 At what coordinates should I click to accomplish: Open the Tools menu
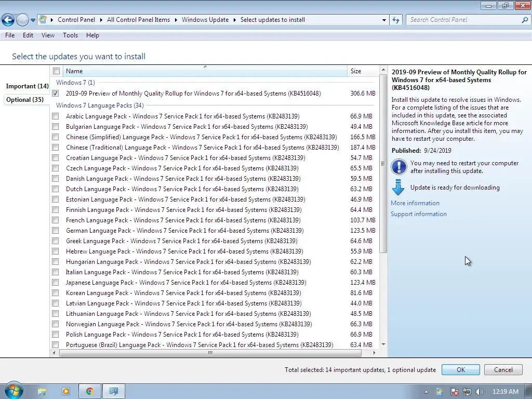click(x=70, y=35)
